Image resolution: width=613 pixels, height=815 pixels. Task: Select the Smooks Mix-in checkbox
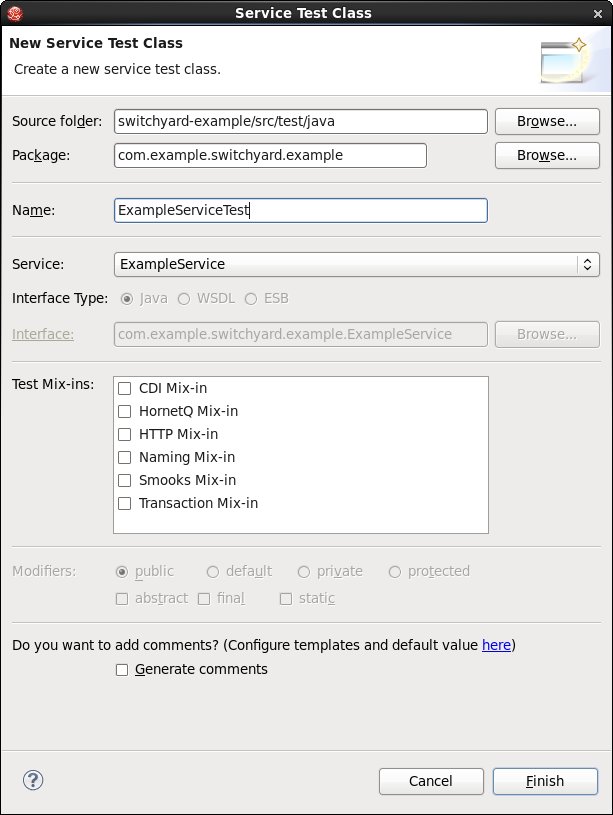(125, 480)
